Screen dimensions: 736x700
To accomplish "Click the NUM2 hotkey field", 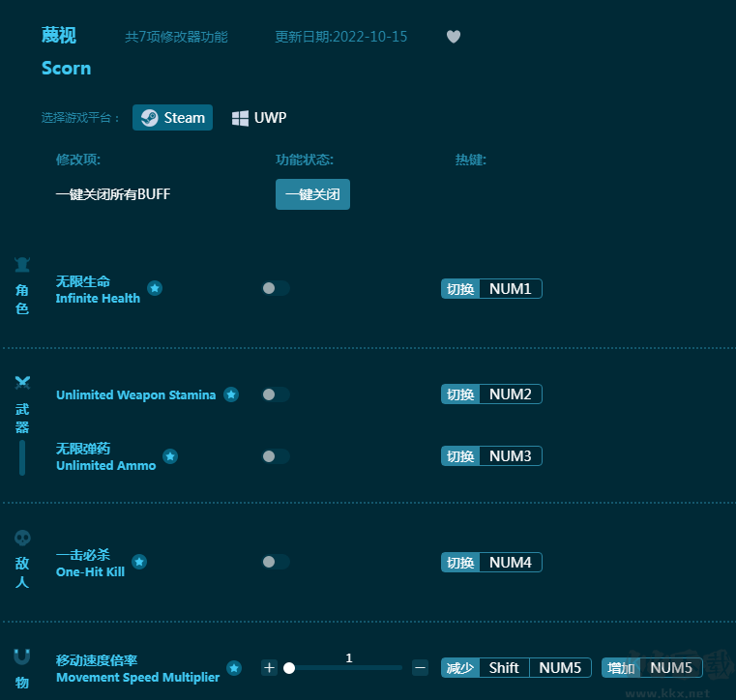I will click(x=511, y=394).
